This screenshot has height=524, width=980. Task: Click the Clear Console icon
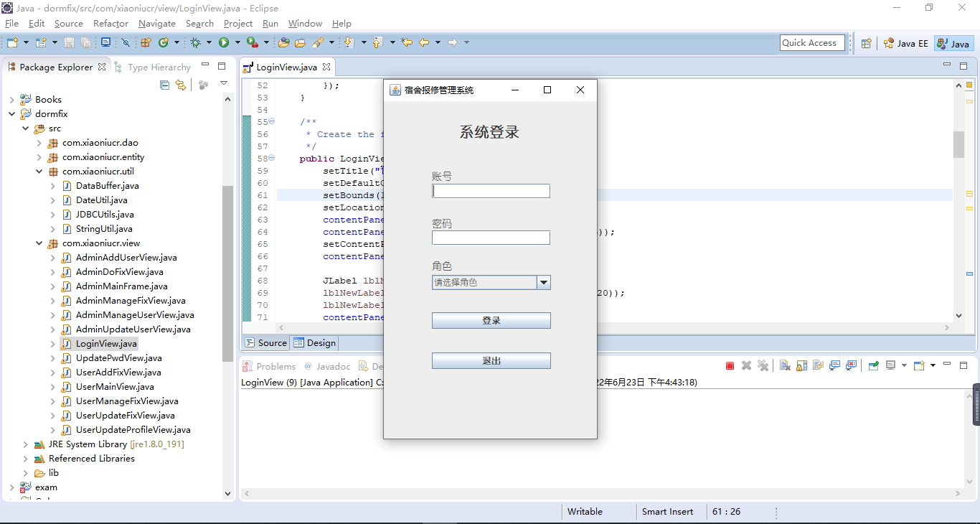tap(785, 365)
